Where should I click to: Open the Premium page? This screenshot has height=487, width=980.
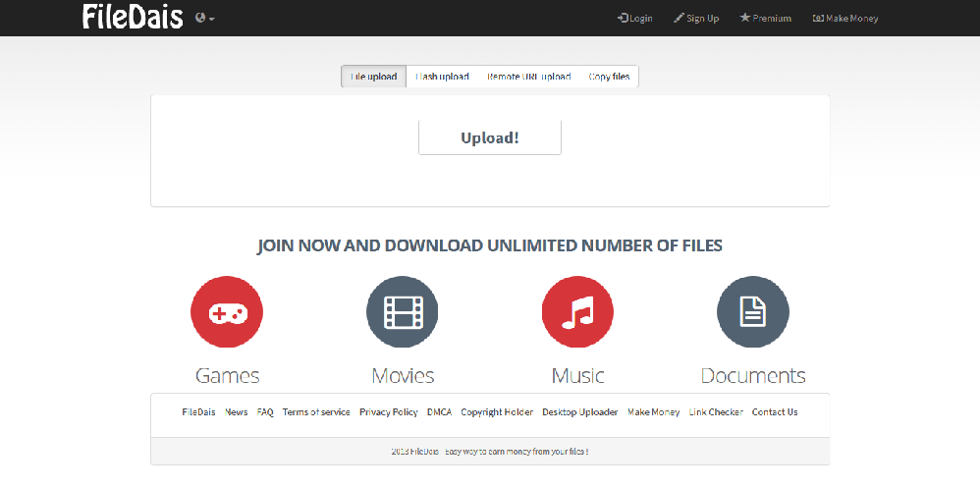click(766, 18)
